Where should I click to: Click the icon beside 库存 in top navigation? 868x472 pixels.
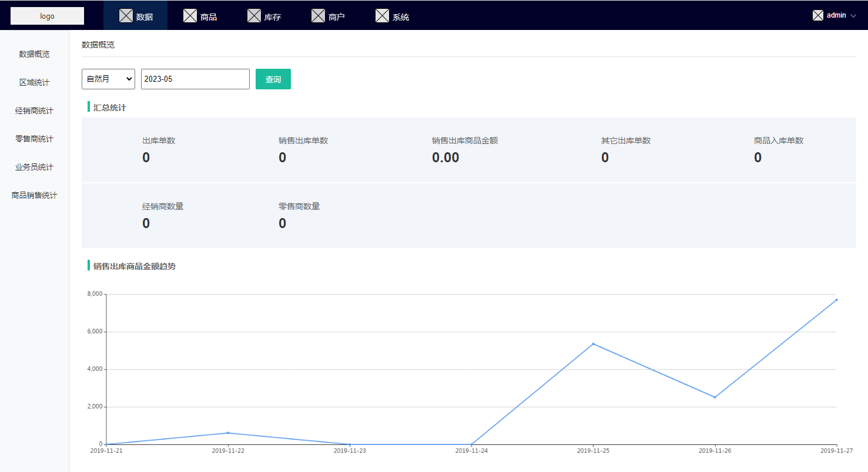(x=254, y=16)
